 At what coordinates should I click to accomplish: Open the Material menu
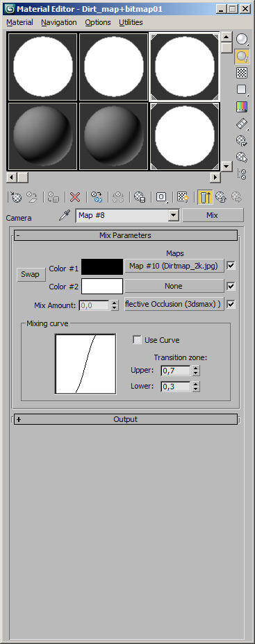click(x=19, y=23)
